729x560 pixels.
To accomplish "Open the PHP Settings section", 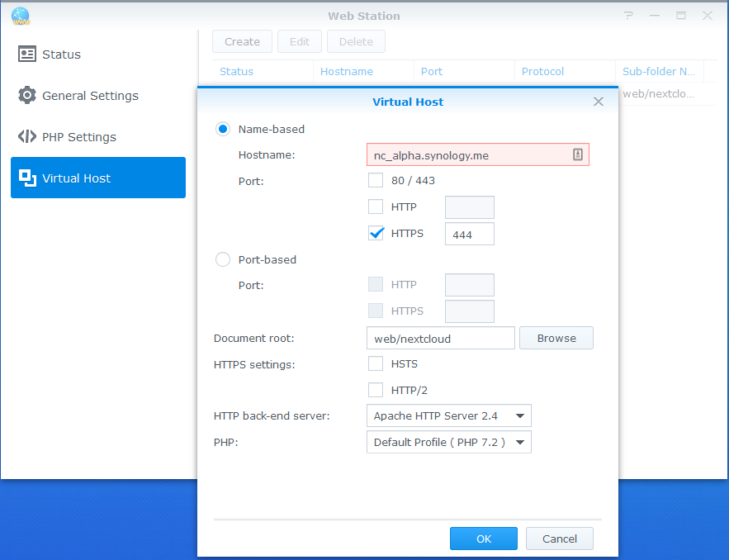I will 98,137.
